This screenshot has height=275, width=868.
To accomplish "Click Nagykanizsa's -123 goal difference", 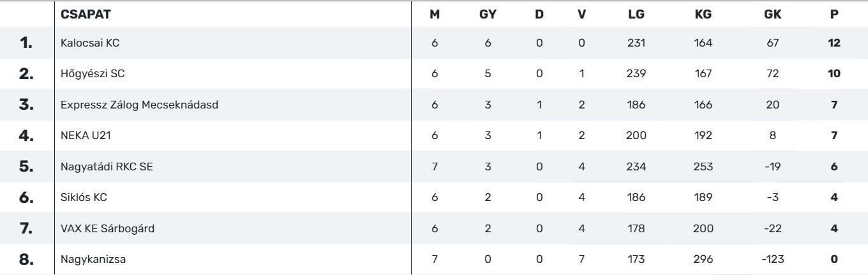I will (772, 259).
